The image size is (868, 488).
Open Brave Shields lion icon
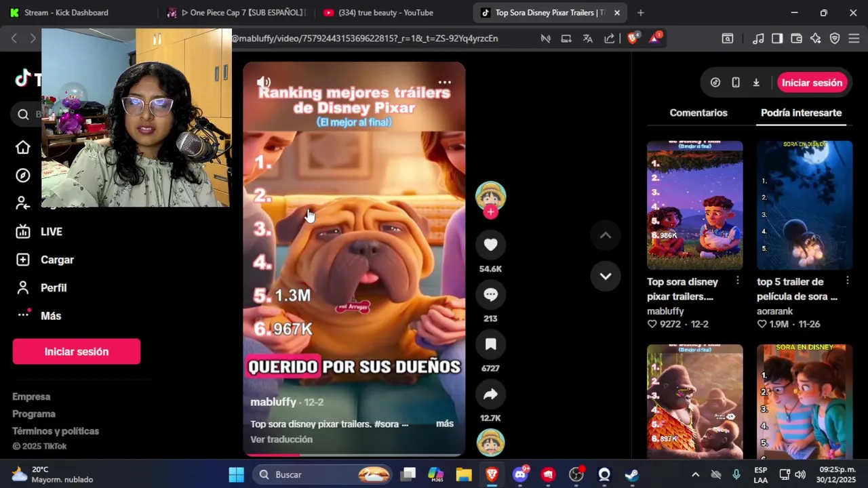632,39
